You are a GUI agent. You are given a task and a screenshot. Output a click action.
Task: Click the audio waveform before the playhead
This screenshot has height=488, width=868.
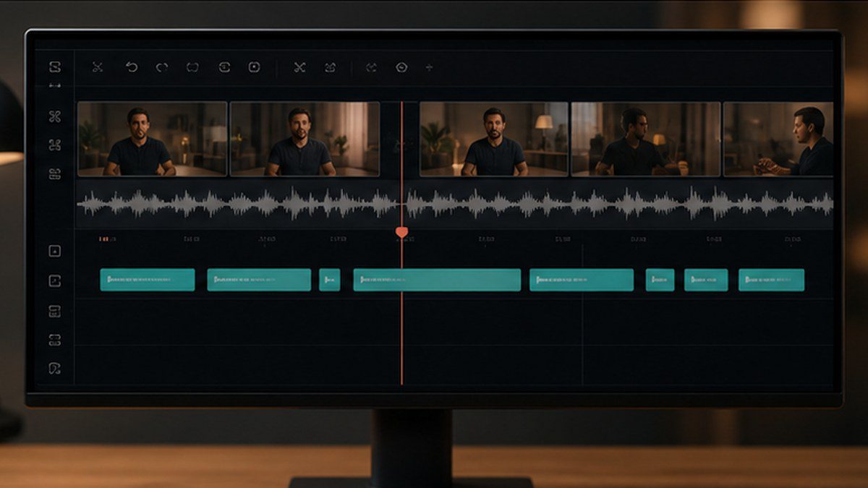[x=237, y=205]
